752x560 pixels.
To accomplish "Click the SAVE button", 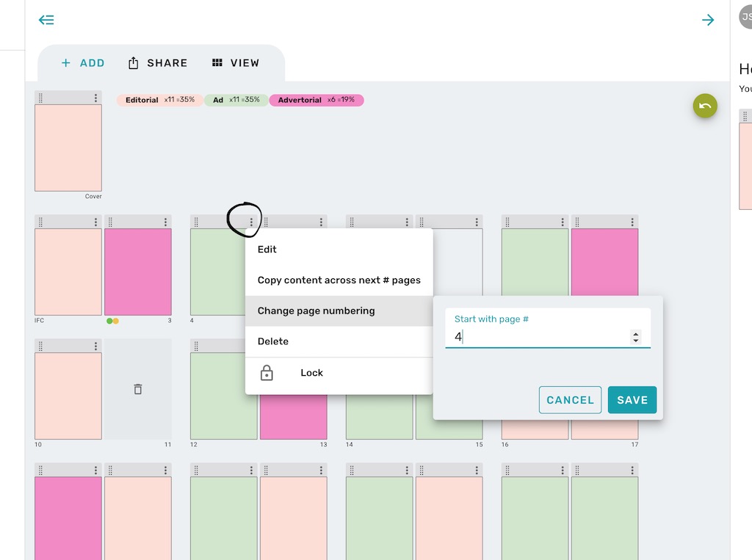I will click(x=632, y=400).
